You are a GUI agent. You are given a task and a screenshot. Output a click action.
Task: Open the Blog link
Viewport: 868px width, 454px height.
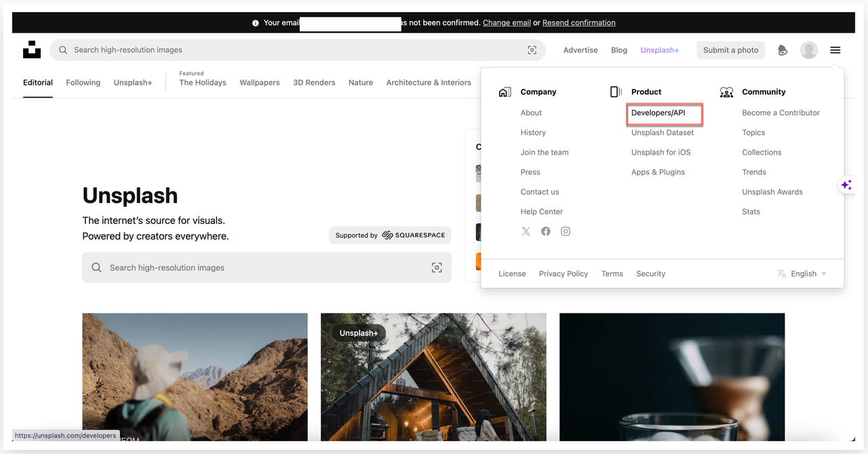619,50
